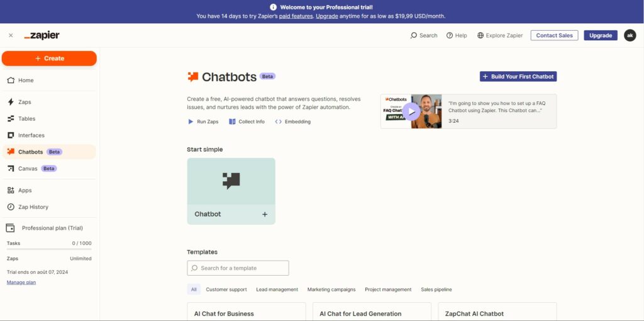Screen dimensions: 644x321
Task: Click the Canvas icon in sidebar
Action: tap(11, 169)
